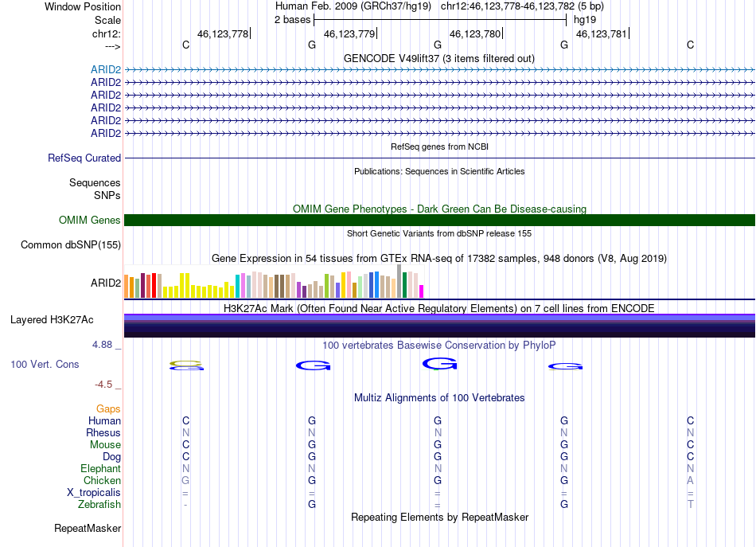The width and height of the screenshot is (756, 547).
Task: Open Multiz Alignments of 100 Vertebrates title
Action: (439, 397)
